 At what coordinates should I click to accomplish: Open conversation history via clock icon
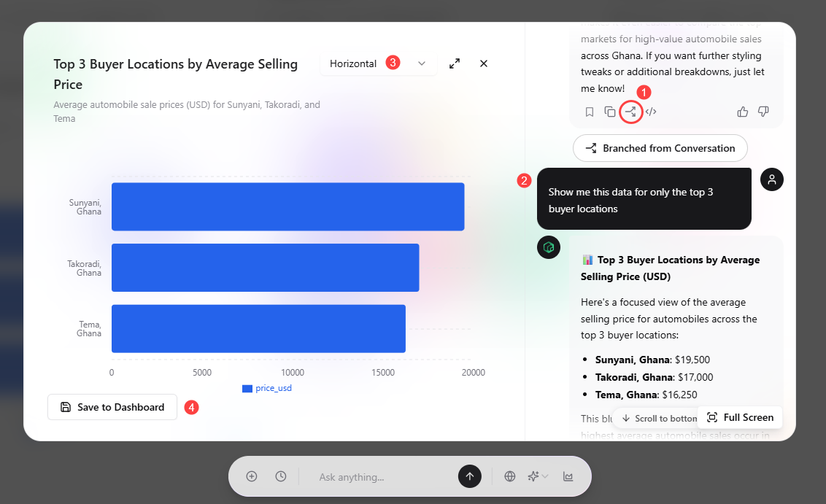(x=281, y=476)
